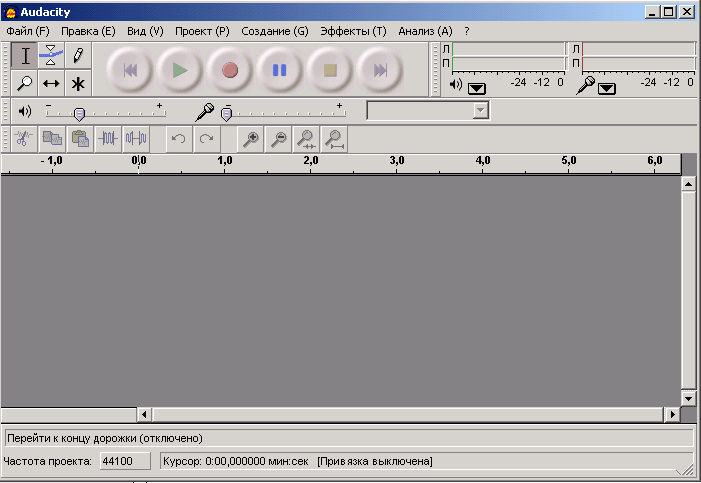This screenshot has width=701, height=483.
Task: Open the output meter speaker dropdown
Action: tap(477, 88)
